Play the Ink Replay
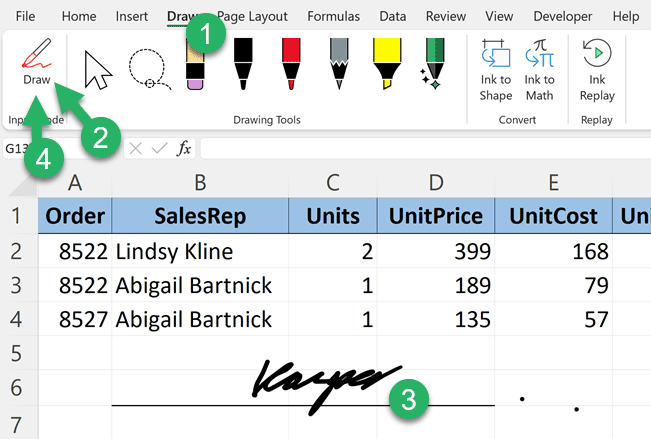651x439 pixels. click(597, 70)
